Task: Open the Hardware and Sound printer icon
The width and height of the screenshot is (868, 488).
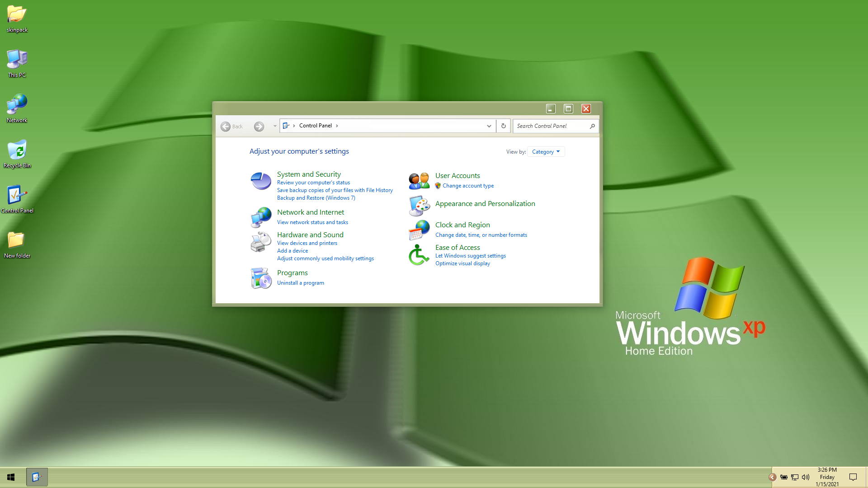Action: [x=261, y=242]
